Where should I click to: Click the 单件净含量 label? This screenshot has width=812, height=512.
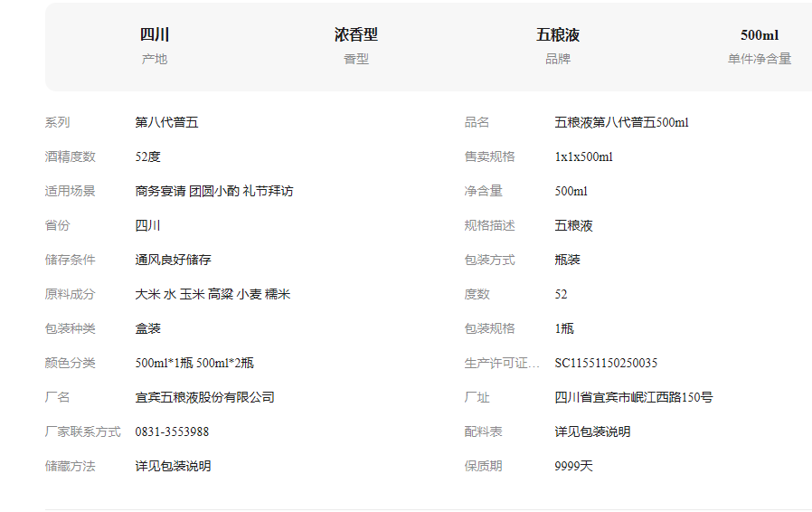pyautogui.click(x=760, y=59)
